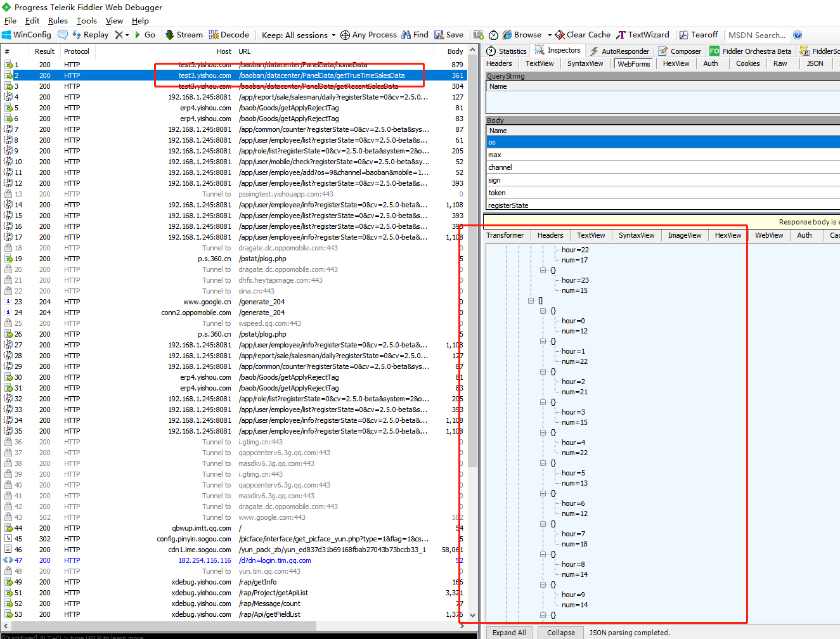Viewport: 840px width, 639px height.
Task: Select the request JSON inspector tab
Action: pos(815,63)
